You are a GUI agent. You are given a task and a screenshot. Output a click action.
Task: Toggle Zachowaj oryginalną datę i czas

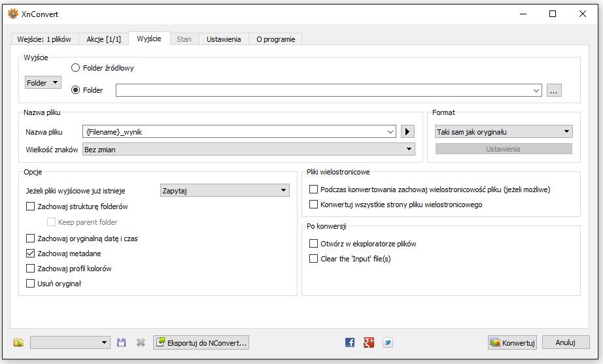tap(30, 239)
